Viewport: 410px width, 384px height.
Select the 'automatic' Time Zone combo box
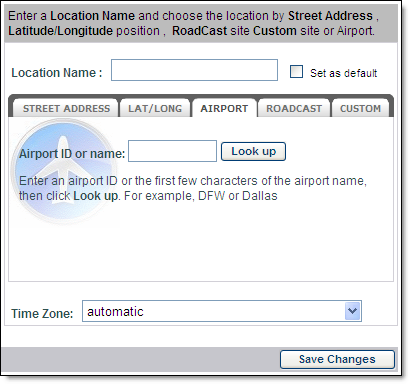click(x=222, y=311)
